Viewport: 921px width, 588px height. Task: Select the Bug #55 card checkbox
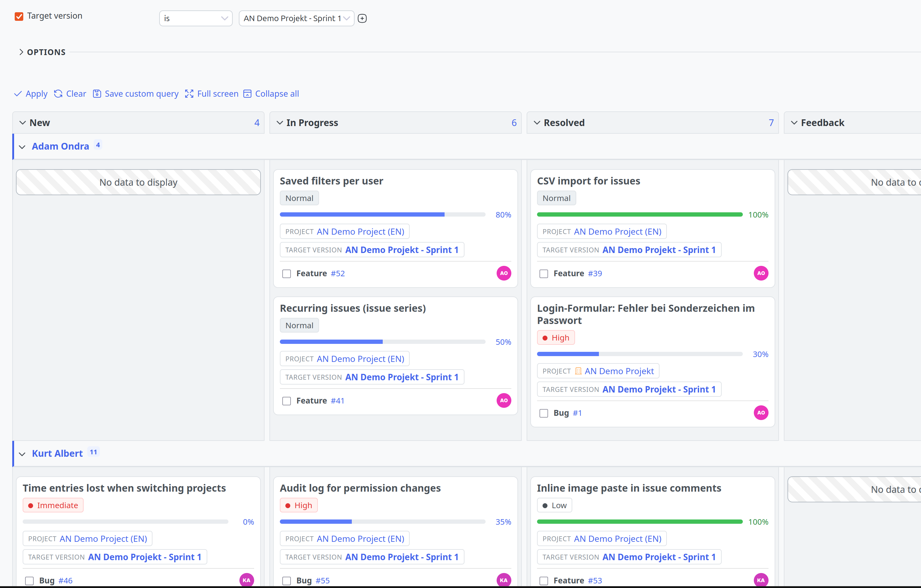287,581
